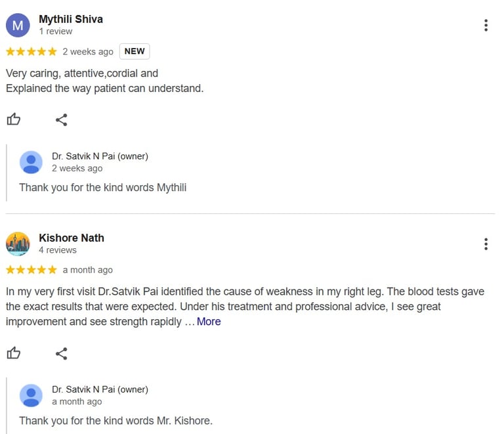Expand Kishore Nath's review with More link
This screenshot has height=434, width=504.
209,322
